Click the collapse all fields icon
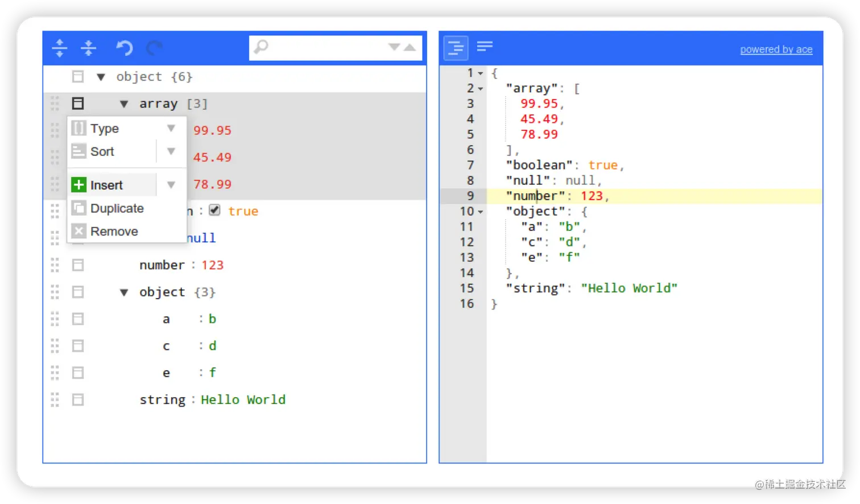Image resolution: width=860 pixels, height=504 pixels. 89,48
